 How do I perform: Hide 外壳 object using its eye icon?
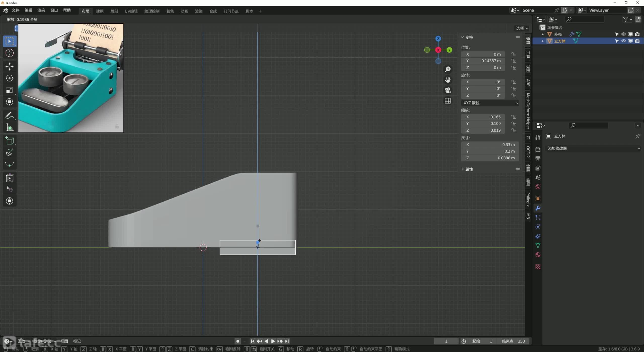(623, 34)
